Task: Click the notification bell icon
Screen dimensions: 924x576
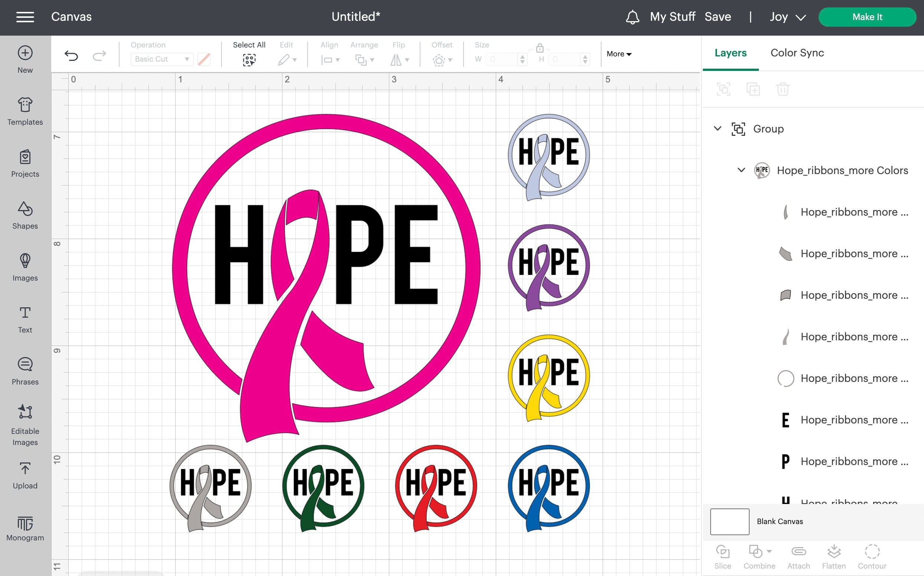Action: point(632,17)
